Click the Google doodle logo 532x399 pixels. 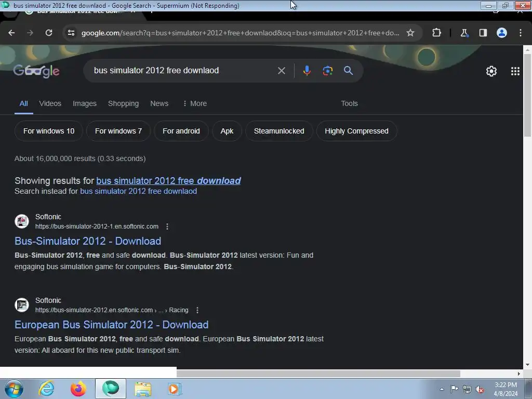[37, 71]
